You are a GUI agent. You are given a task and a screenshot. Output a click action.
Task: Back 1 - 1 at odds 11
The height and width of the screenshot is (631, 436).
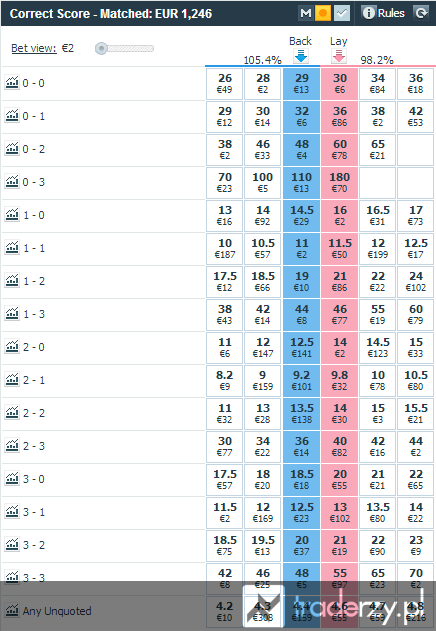[x=302, y=248]
